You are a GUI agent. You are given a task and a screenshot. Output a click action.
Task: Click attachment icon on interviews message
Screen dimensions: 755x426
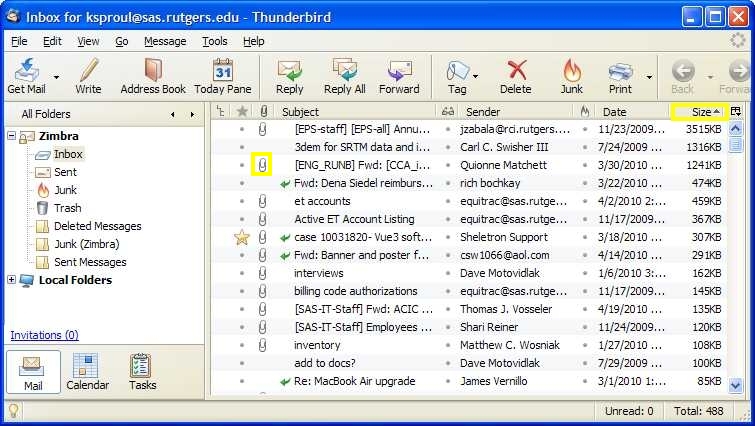click(262, 273)
